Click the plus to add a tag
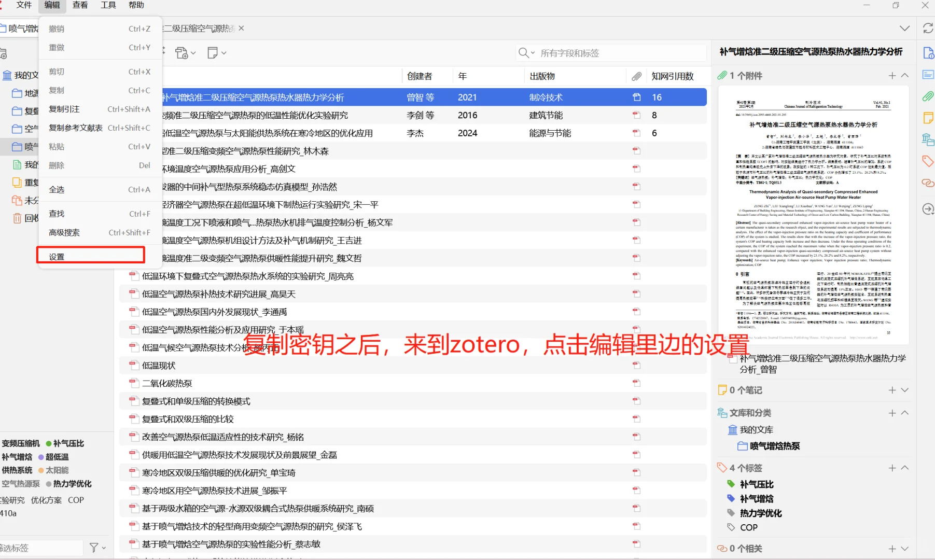The image size is (935, 560). 891,467
